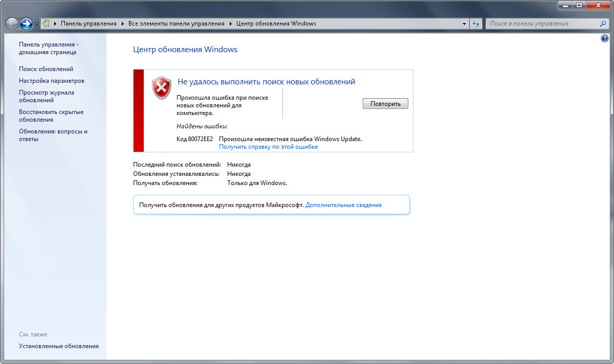
Task: Open 'Дополнительные сведения' link
Action: tap(343, 205)
